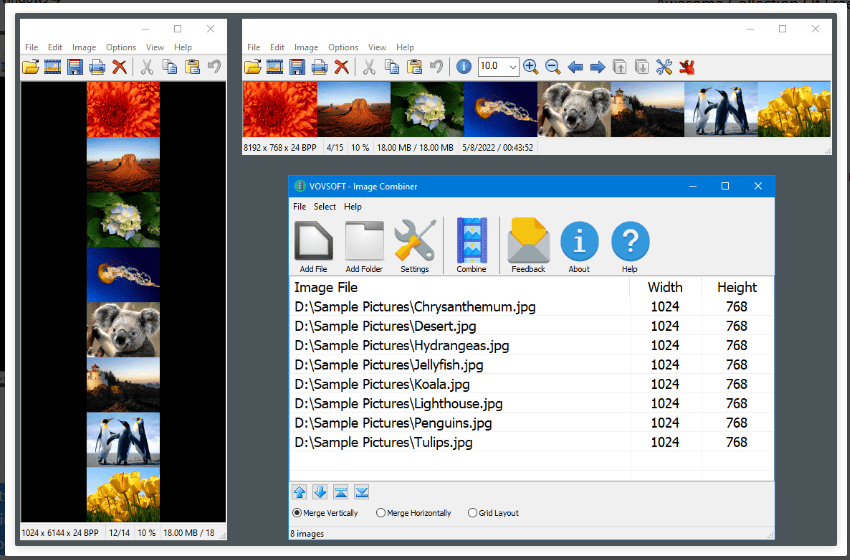
Task: Select Jellyfish.jpg row
Action: coord(531,365)
